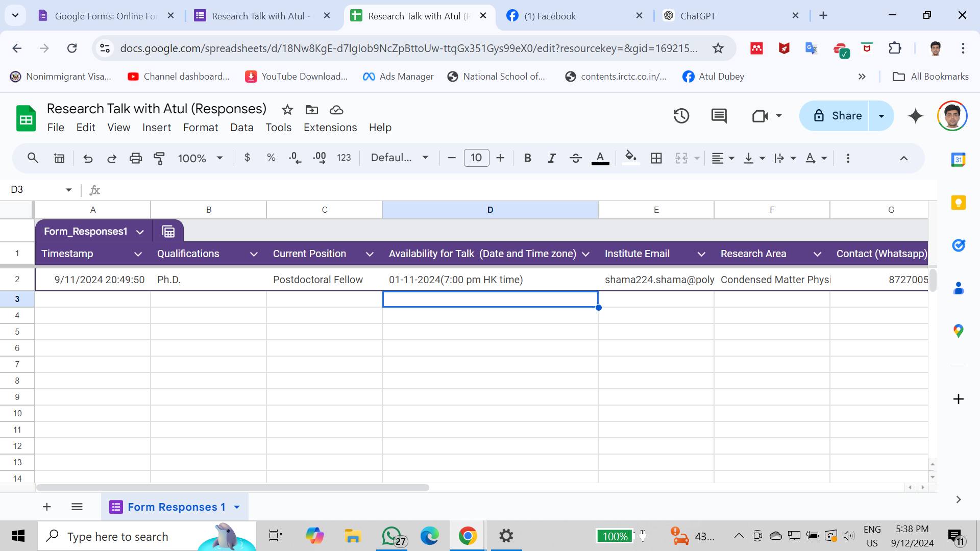
Task: Increase font size with plus button
Action: click(500, 158)
